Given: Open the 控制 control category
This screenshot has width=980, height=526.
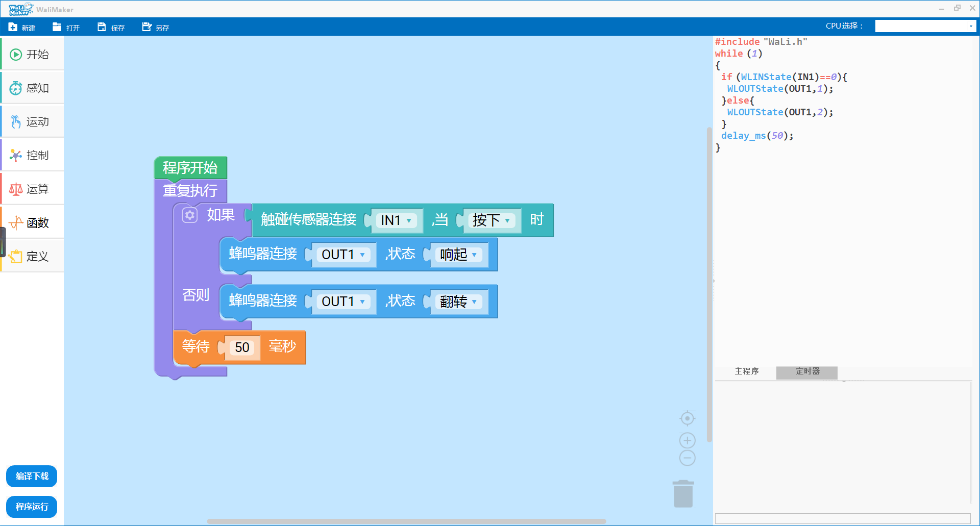Looking at the screenshot, I should click(32, 156).
